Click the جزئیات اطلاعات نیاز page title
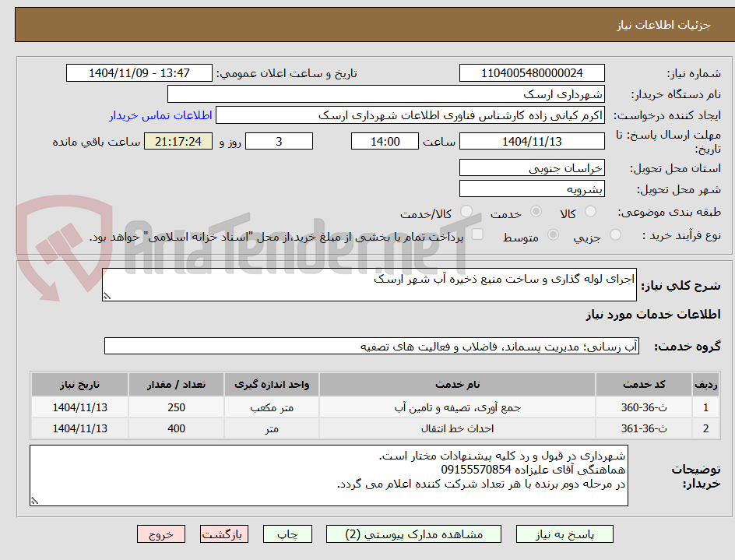The image size is (735, 560). (663, 25)
